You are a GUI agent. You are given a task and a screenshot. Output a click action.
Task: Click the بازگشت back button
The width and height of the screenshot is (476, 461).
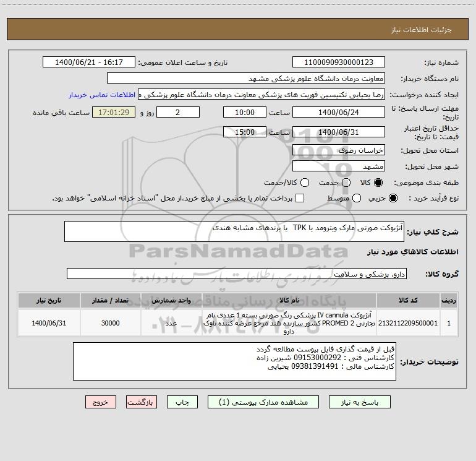click(142, 402)
